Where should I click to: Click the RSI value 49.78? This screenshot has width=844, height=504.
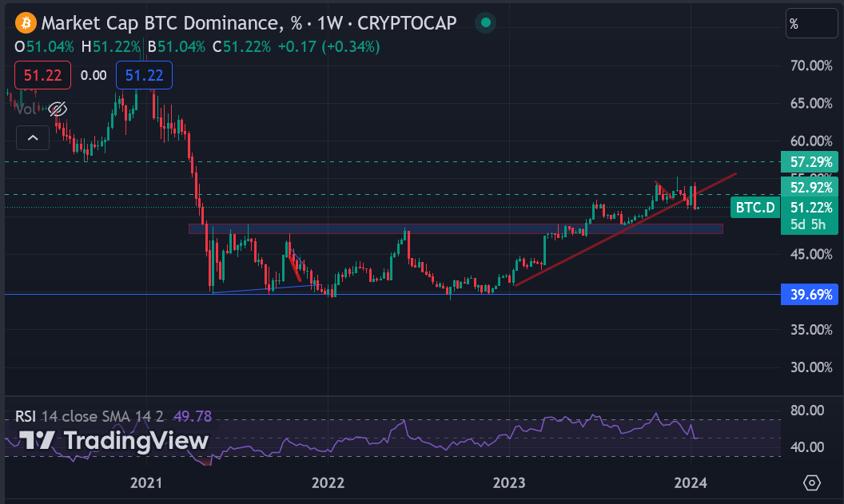[192, 416]
